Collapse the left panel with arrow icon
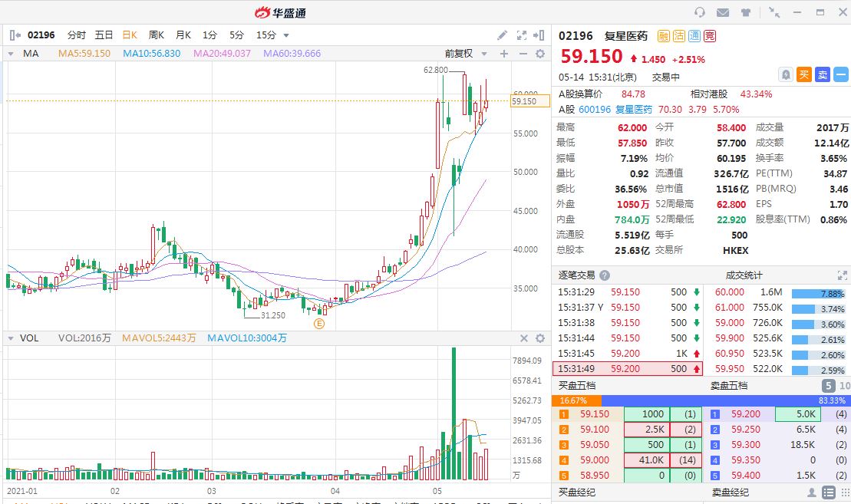The height and width of the screenshot is (504, 851). click(x=15, y=35)
